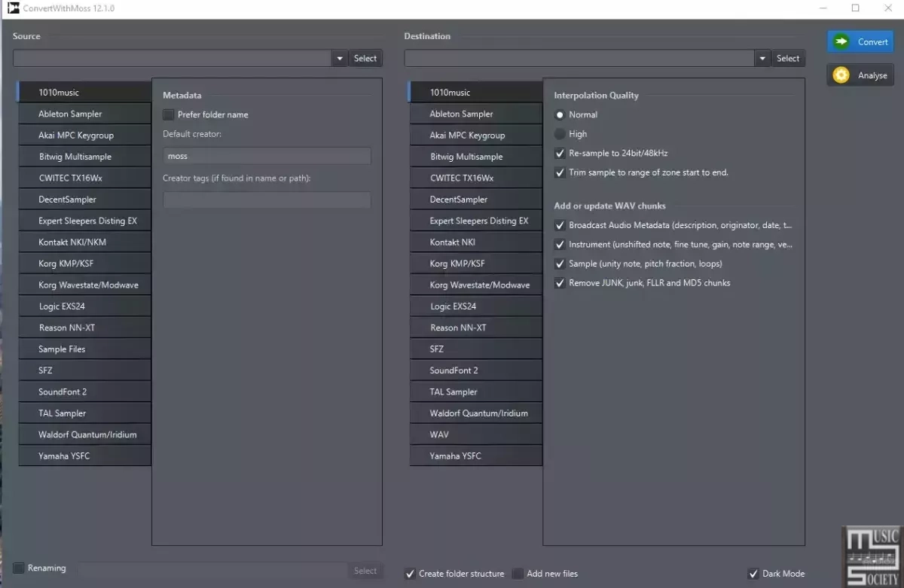Image resolution: width=904 pixels, height=588 pixels.
Task: Enable the Renaming checkbox
Action: (19, 568)
